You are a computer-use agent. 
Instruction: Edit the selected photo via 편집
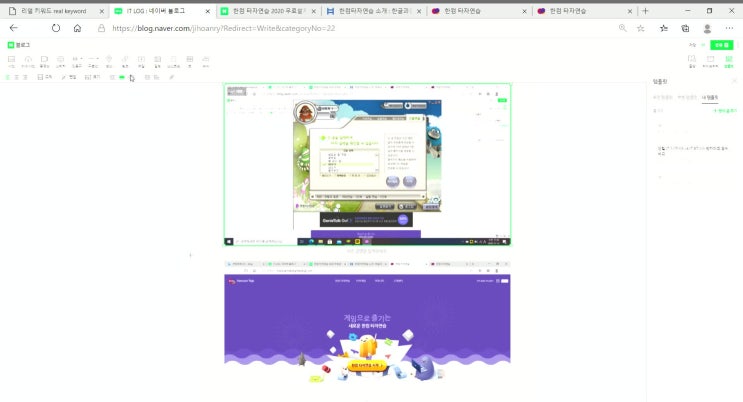[69, 77]
